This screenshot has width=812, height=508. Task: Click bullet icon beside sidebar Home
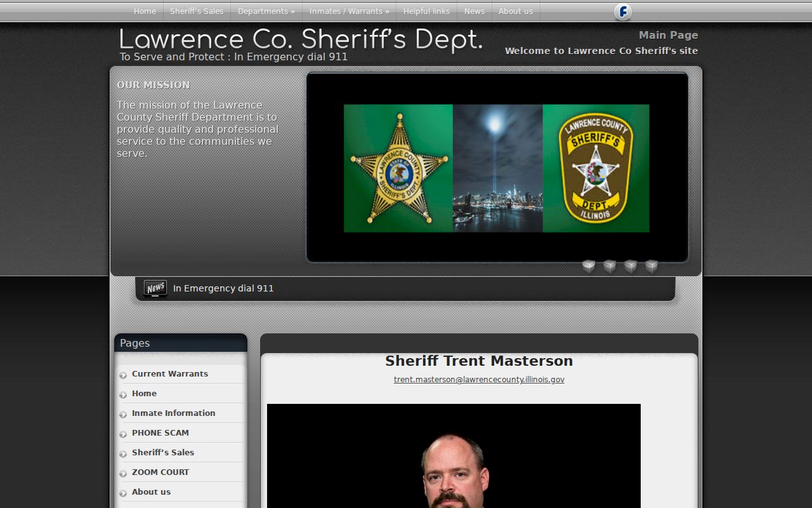pos(123,395)
